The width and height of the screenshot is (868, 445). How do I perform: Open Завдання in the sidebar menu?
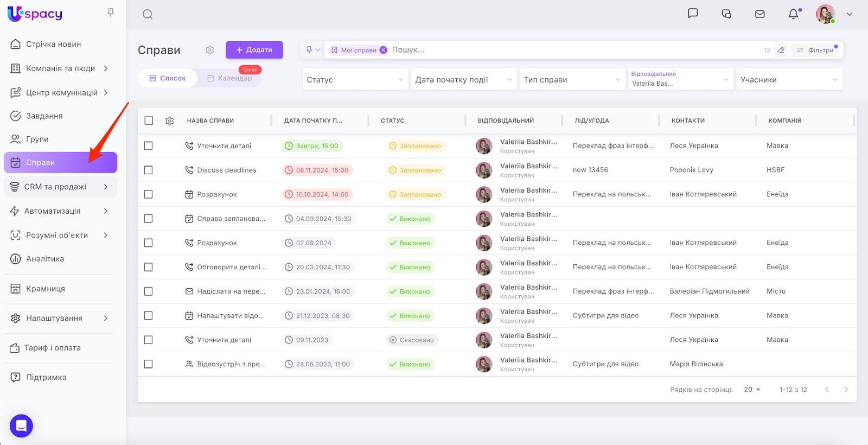pos(44,116)
